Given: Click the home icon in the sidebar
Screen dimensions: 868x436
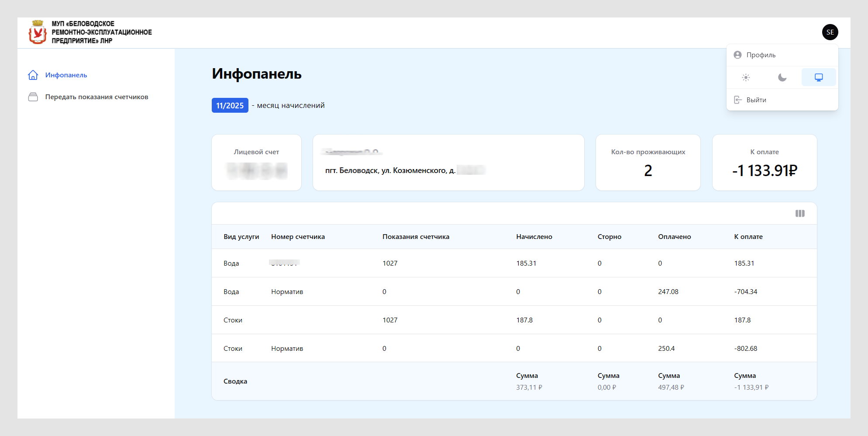Looking at the screenshot, I should tap(33, 75).
